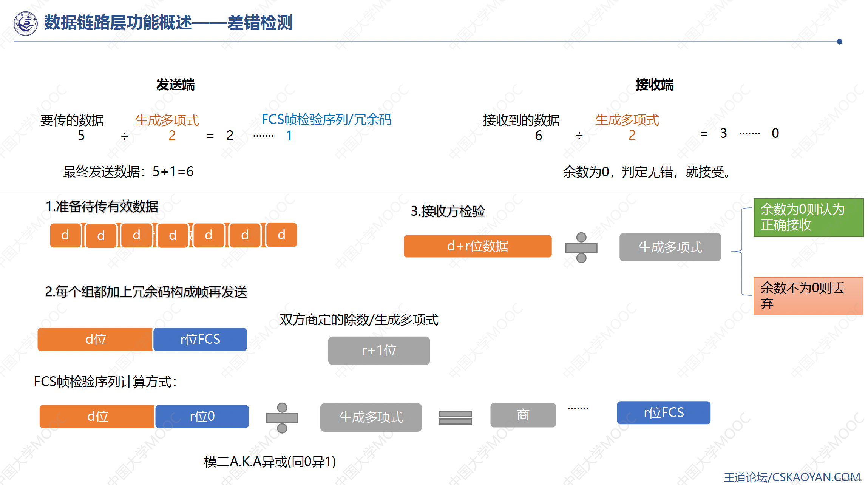This screenshot has height=485, width=868.
Task: Select the 接收端 heading
Action: (655, 85)
